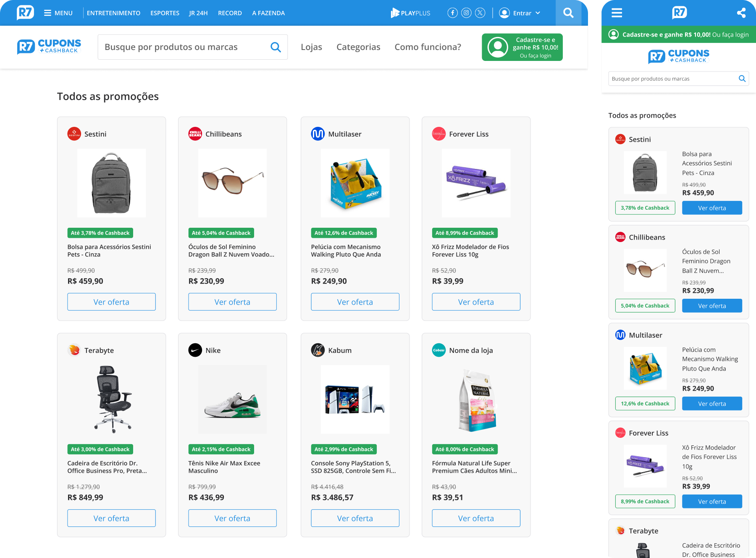
Task: Click the R7 logo in top navigation
Action: [x=25, y=13]
